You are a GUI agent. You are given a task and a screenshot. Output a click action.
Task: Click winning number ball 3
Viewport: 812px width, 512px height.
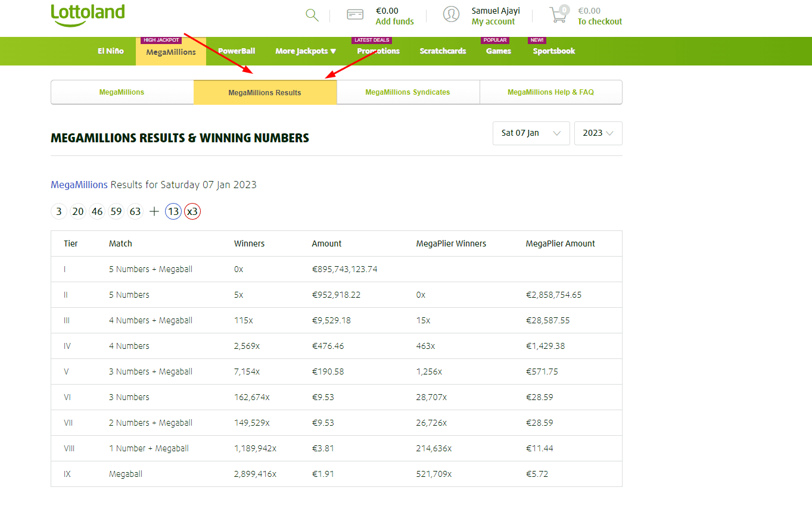[x=59, y=211]
